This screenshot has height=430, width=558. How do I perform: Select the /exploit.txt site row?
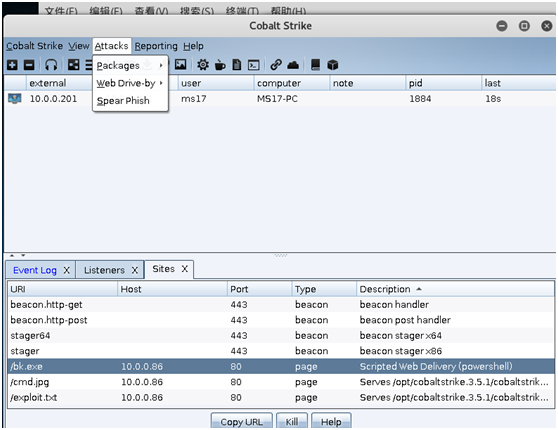pos(281,398)
